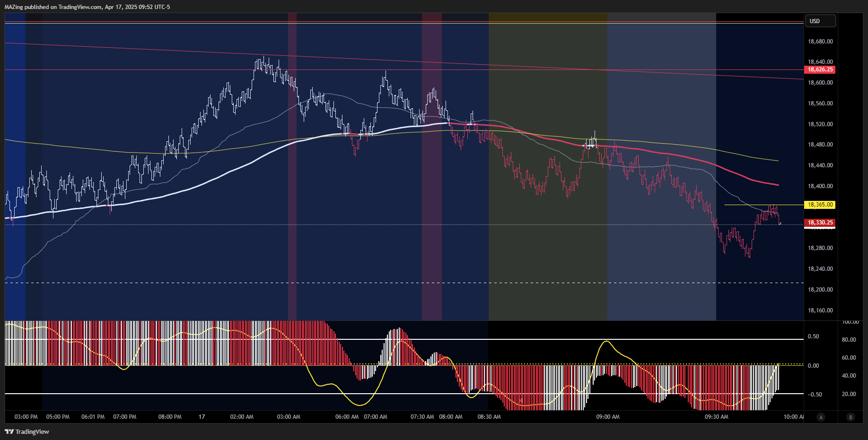Click the 09:00 AM time axis label
This screenshot has width=868, height=440.
[x=608, y=417]
